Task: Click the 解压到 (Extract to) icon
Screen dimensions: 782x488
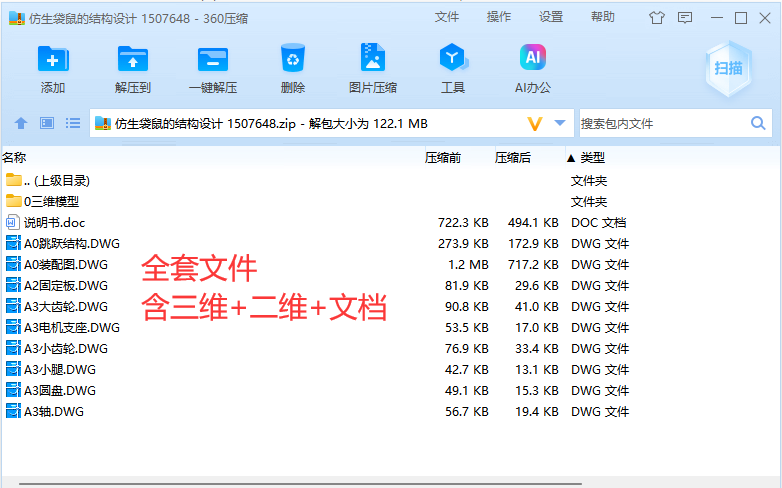Action: coord(133,59)
